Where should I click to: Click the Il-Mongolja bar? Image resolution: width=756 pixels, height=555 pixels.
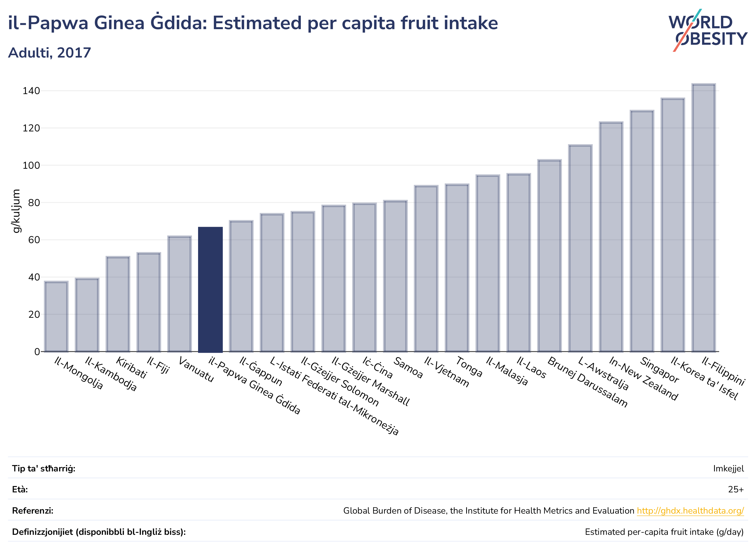(56, 317)
